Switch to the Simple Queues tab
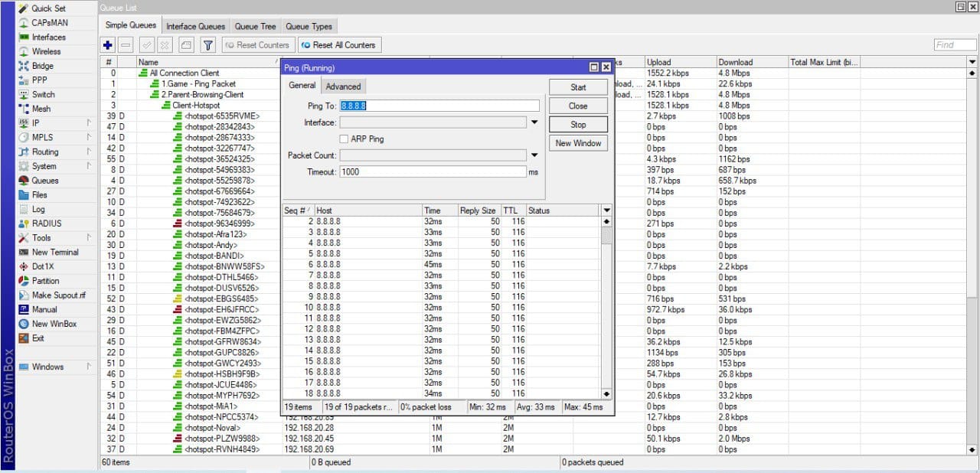Screen dimensions: 980x473 (x=131, y=25)
